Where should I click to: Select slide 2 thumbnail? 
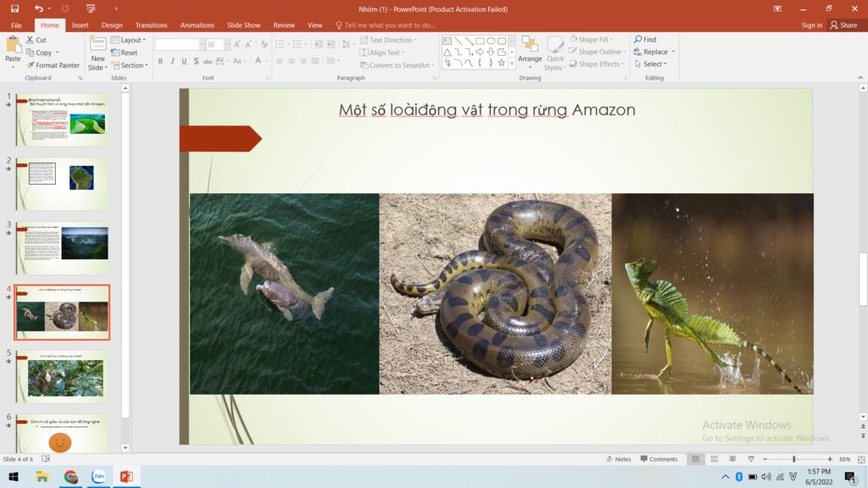coord(63,184)
